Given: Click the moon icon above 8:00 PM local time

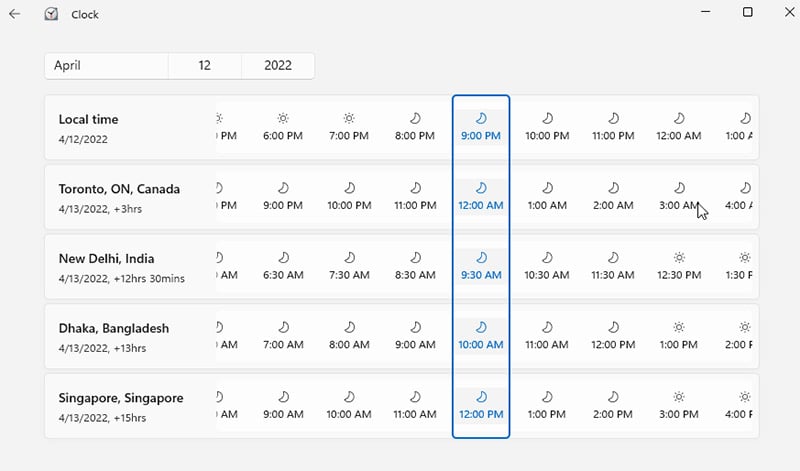Looking at the screenshot, I should click(415, 118).
